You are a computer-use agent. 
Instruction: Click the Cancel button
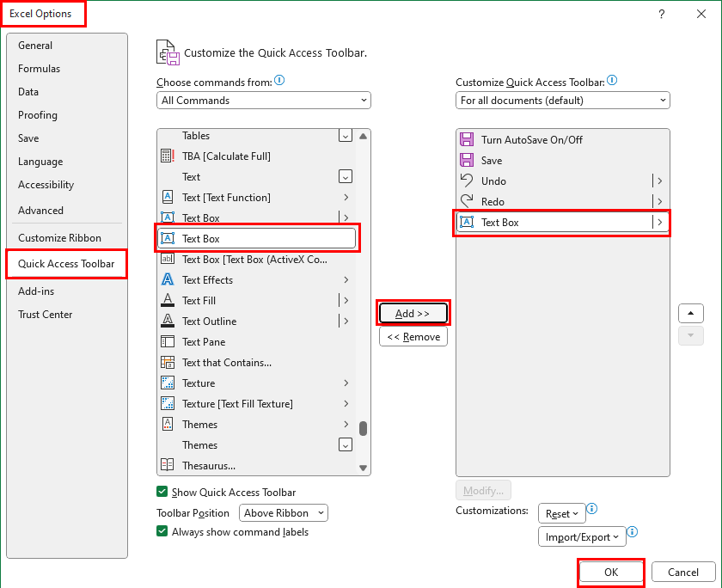coord(683,572)
